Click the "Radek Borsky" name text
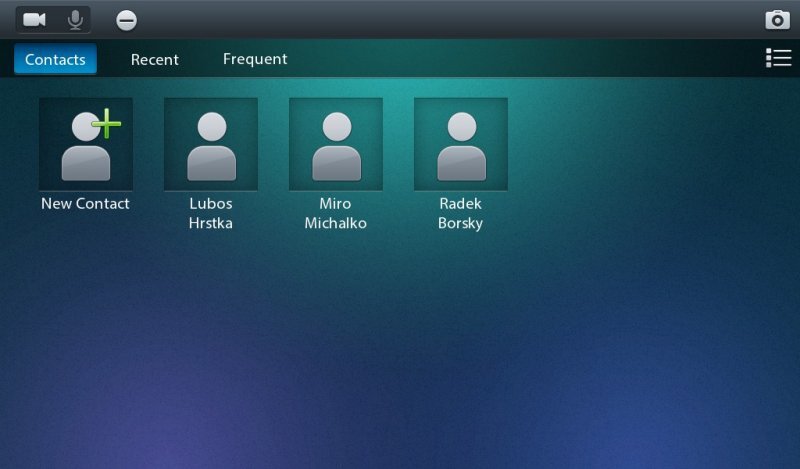The width and height of the screenshot is (800, 469). [x=460, y=213]
